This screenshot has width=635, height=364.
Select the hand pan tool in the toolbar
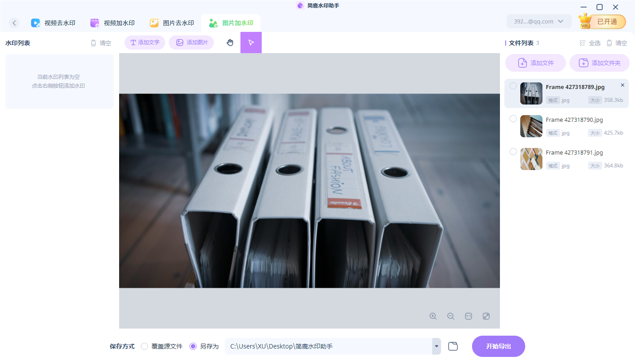tap(230, 42)
